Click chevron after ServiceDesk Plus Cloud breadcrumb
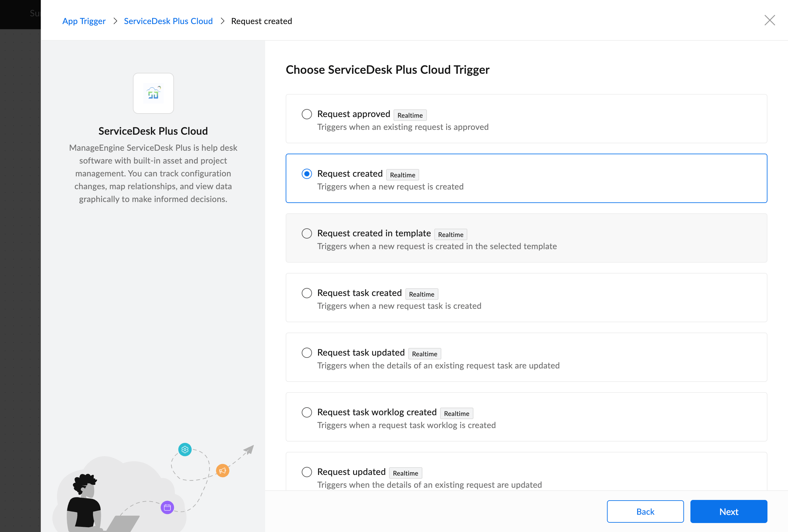This screenshot has width=788, height=532. (222, 21)
